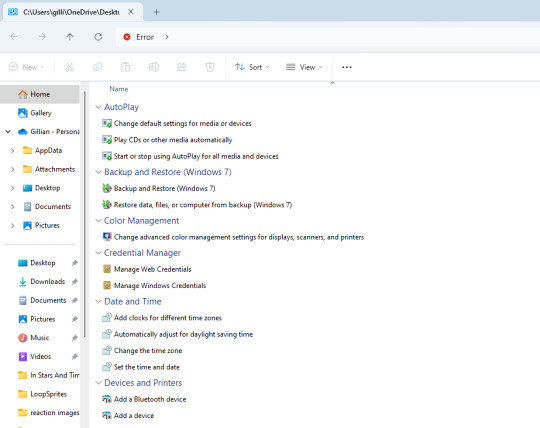Open Start or stop using AutoPlay item
This screenshot has height=428, width=540.
point(190,156)
